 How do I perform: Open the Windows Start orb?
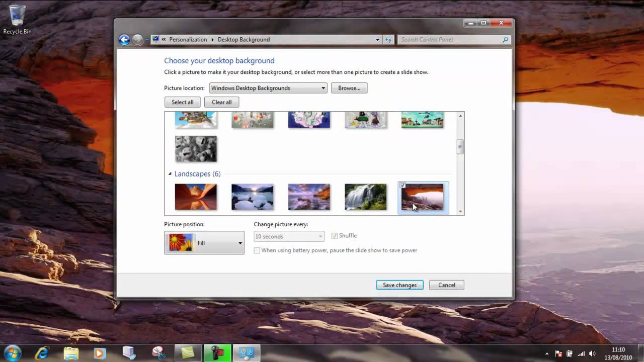(x=12, y=353)
